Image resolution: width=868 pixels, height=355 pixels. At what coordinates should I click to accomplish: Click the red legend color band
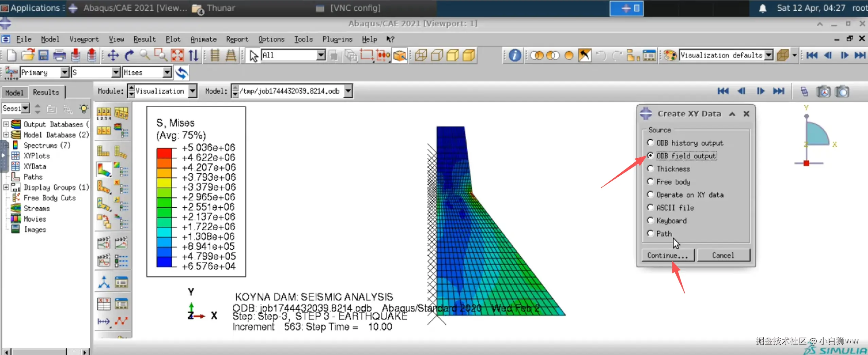tap(164, 153)
